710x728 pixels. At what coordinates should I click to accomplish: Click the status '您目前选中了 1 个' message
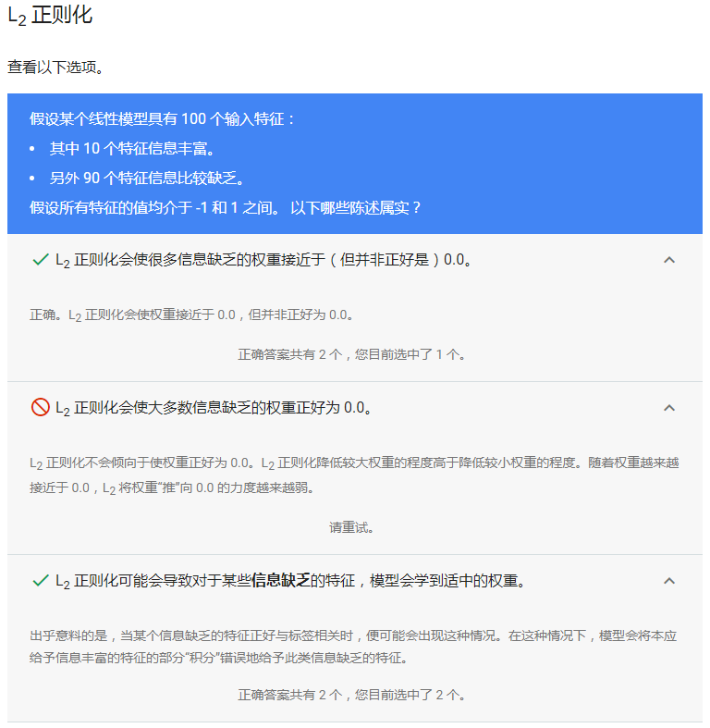pos(351,354)
